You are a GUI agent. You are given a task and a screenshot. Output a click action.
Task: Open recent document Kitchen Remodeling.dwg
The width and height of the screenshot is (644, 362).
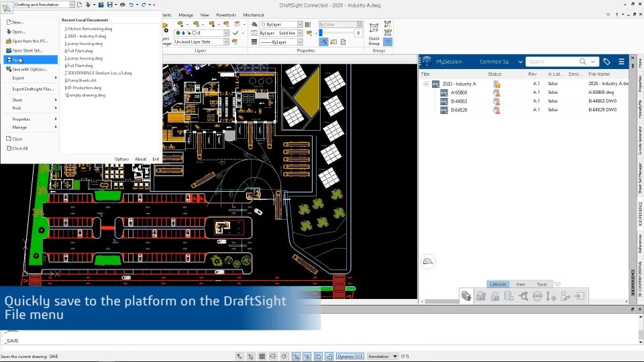tap(89, 29)
